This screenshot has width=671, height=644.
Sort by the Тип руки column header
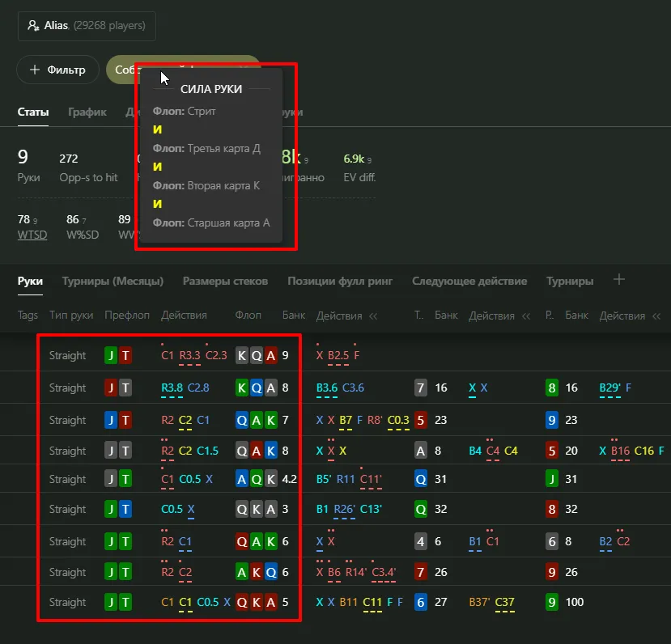coord(71,316)
